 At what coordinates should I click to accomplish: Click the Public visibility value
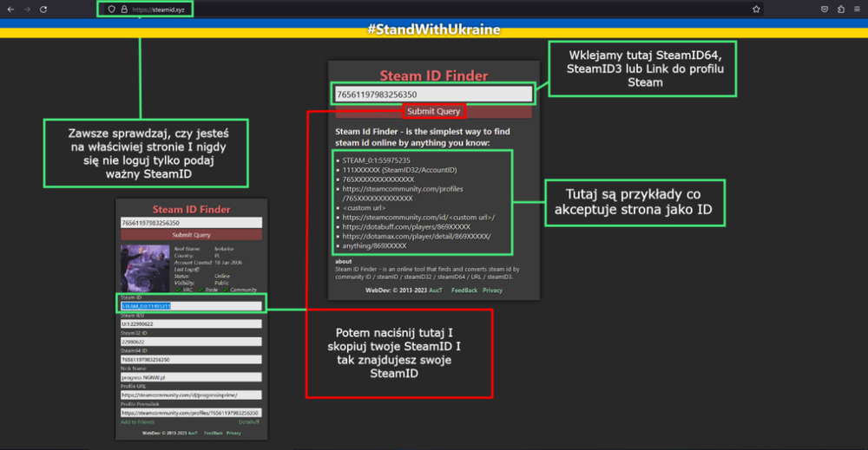coord(221,283)
